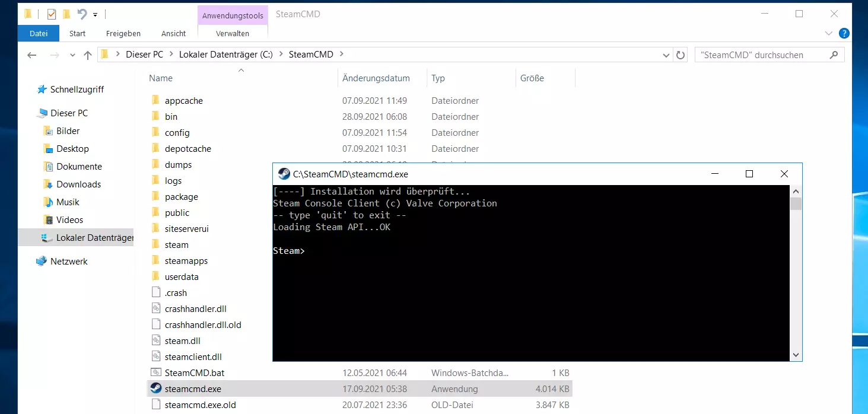This screenshot has width=868, height=414.
Task: Select the config folder icon
Action: click(x=155, y=132)
